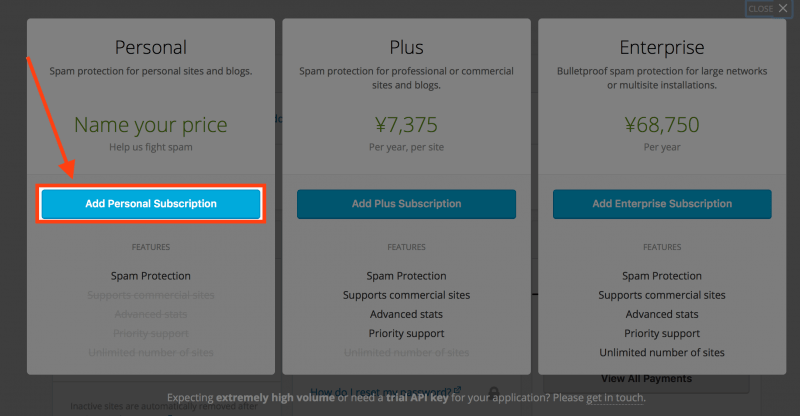Click the external link icon after password question
Screen dimensions: 800x416
coord(457,390)
